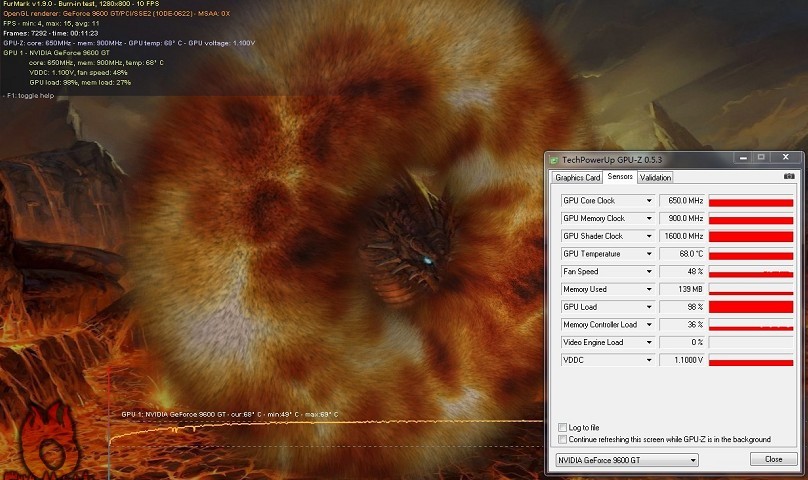
Task: Click the VDDC history graph
Action: tap(751, 360)
